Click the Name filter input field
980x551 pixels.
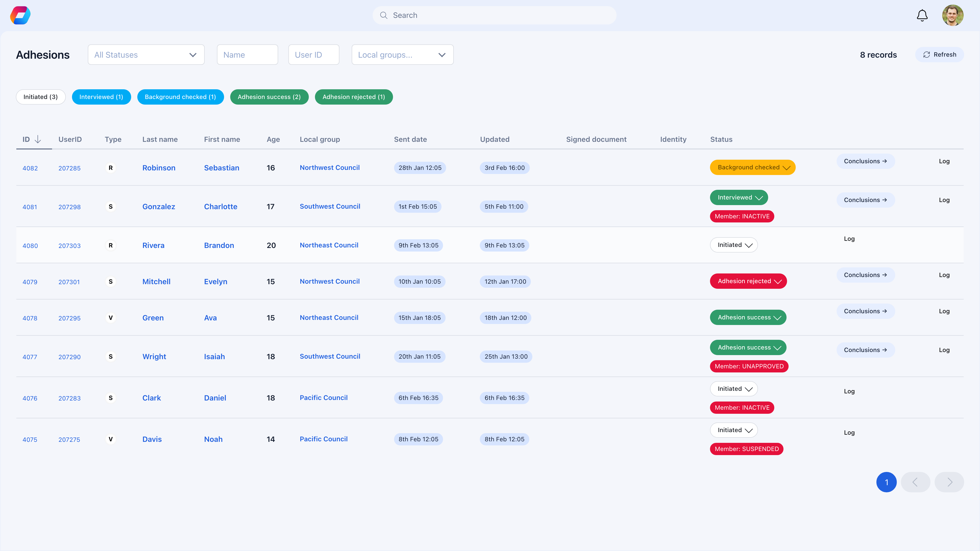247,54
